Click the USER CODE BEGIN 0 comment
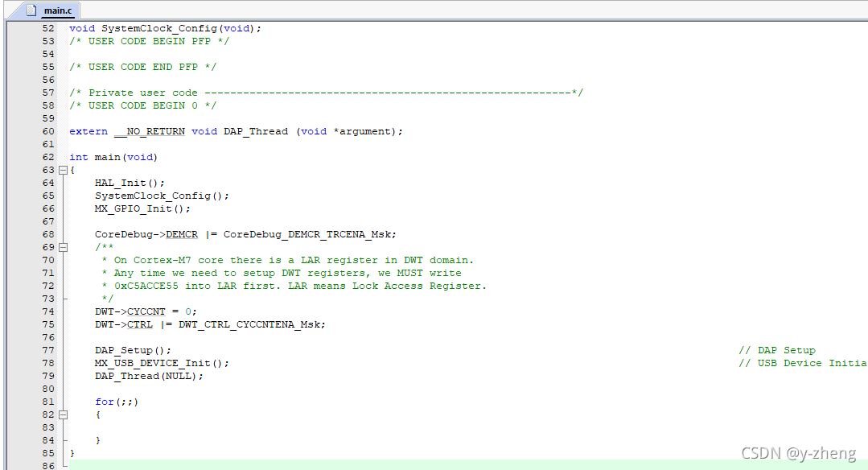Viewport: 868px width, 470px height. (143, 105)
